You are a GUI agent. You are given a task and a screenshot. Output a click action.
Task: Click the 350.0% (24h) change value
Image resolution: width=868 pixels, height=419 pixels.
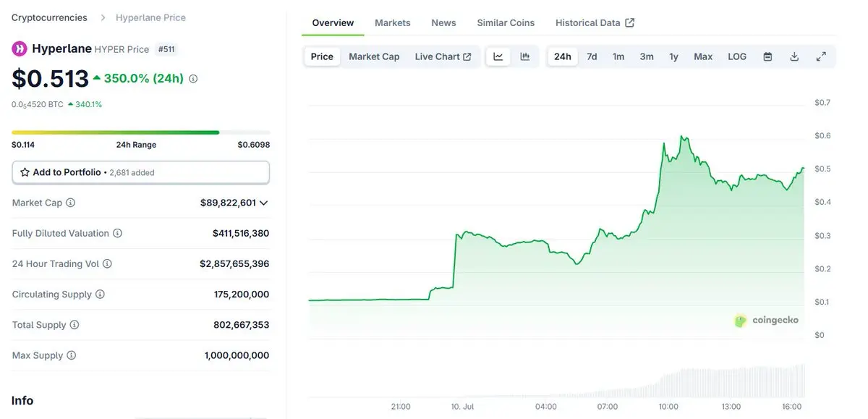tap(144, 78)
